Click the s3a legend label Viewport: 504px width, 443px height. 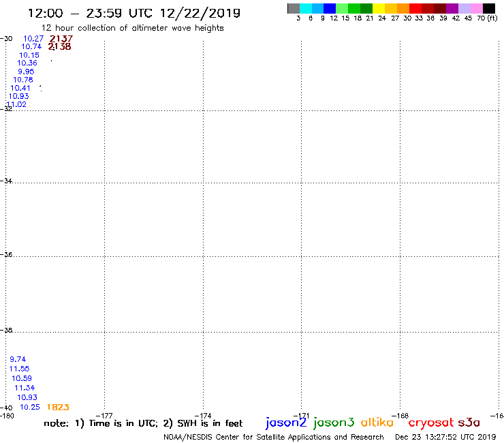pos(469,423)
